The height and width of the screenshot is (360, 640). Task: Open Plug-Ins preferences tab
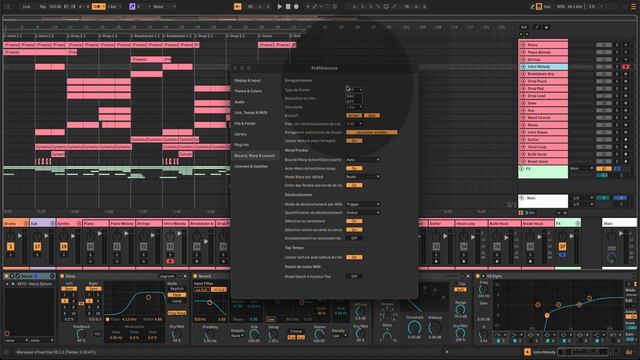241,144
